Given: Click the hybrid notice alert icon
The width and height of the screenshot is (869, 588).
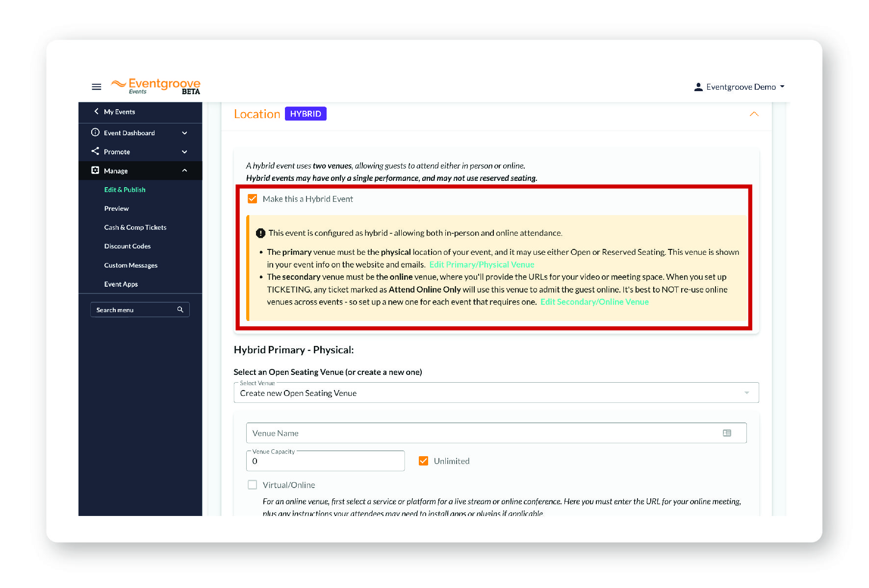Looking at the screenshot, I should point(260,233).
